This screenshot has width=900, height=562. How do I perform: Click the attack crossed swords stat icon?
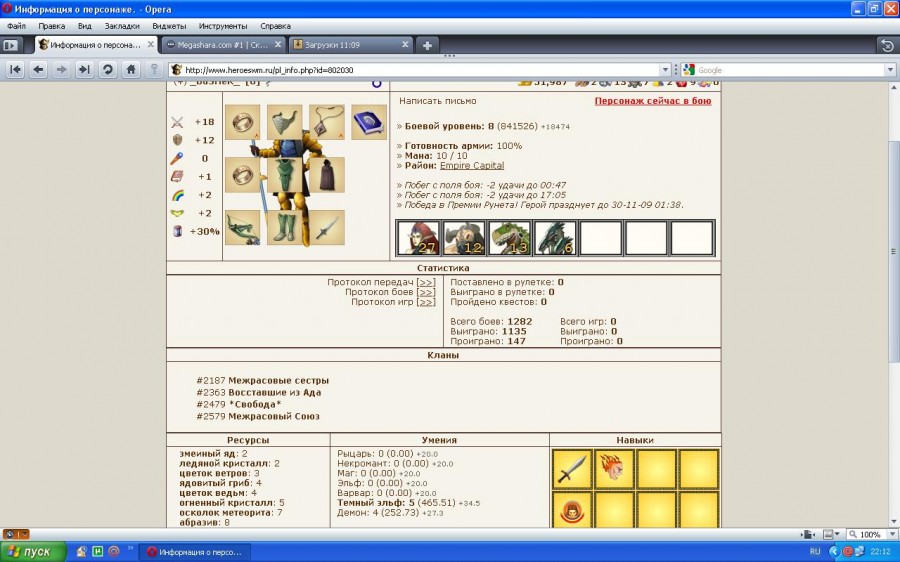(x=177, y=122)
